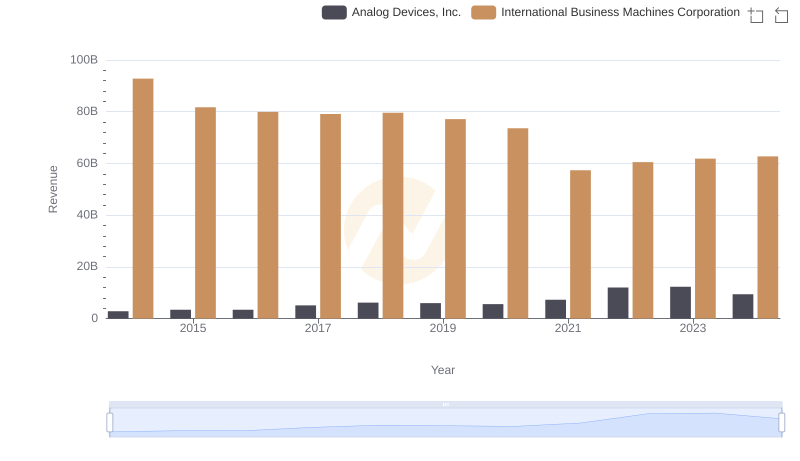The width and height of the screenshot is (800, 461).
Task: Click the IBM bar for 2023
Action: point(705,238)
